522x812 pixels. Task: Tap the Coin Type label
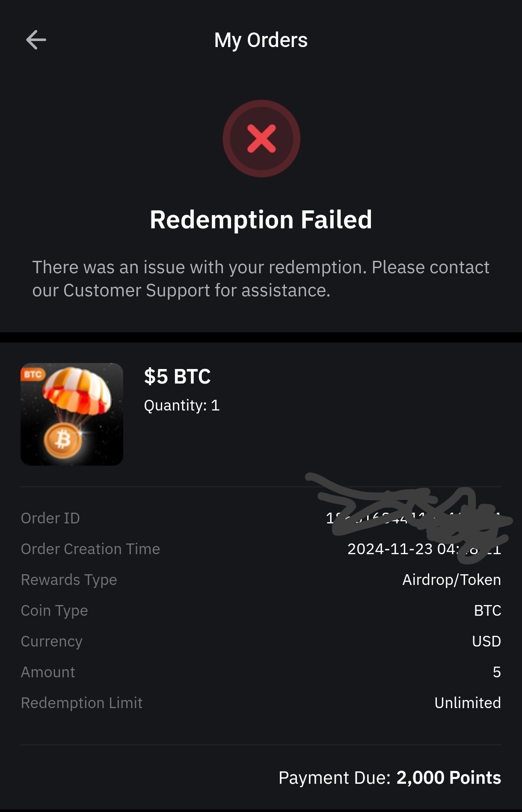coord(54,611)
